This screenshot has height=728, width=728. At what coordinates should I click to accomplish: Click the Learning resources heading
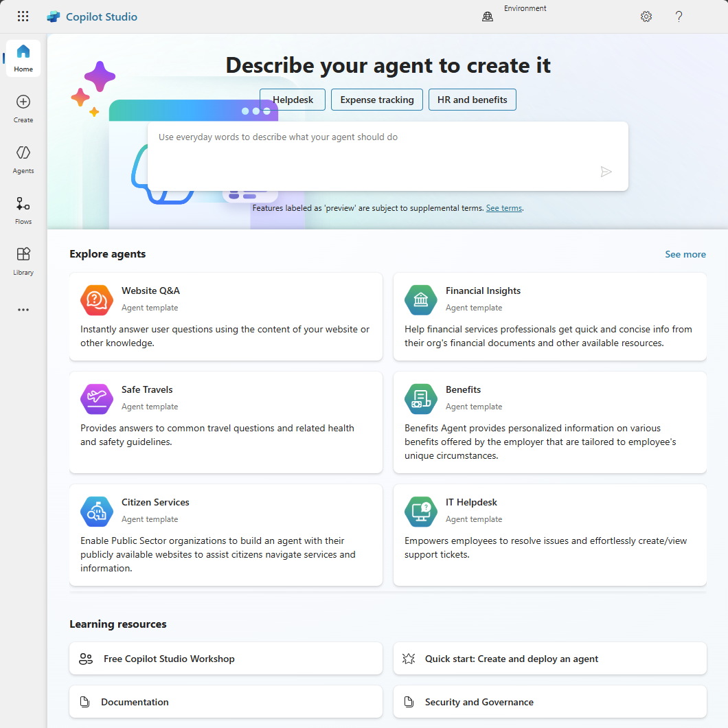click(x=118, y=624)
